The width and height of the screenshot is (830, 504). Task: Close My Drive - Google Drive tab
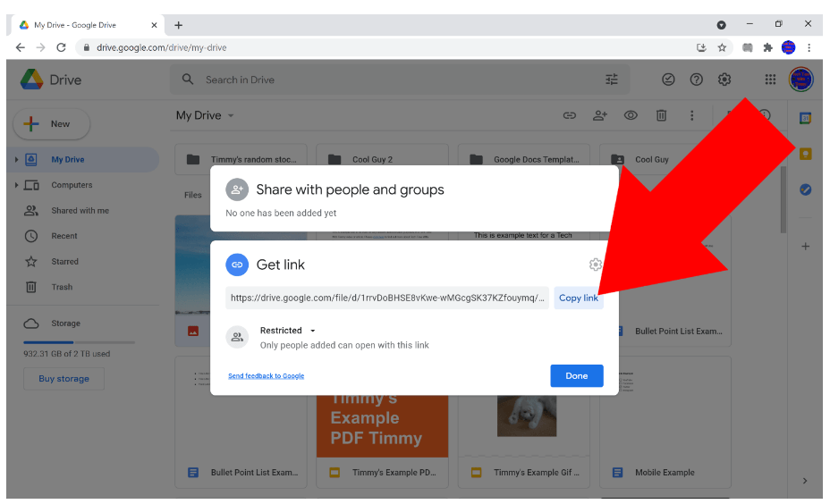tap(154, 25)
